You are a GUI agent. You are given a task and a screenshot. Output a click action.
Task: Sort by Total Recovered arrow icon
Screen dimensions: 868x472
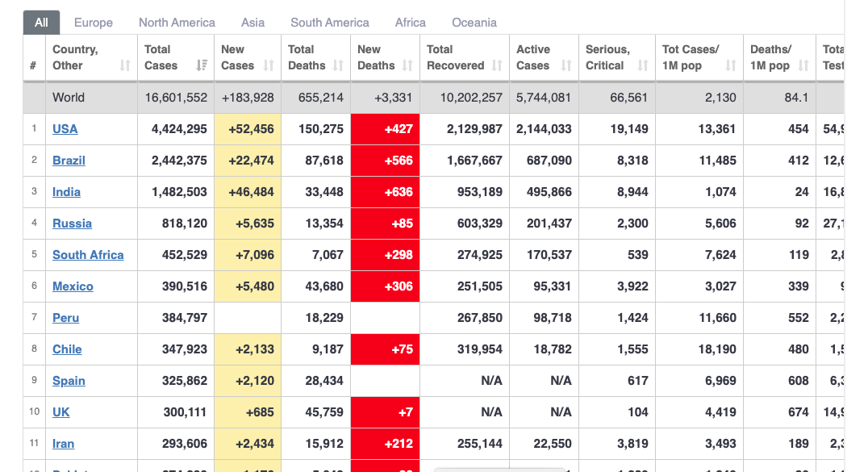497,65
